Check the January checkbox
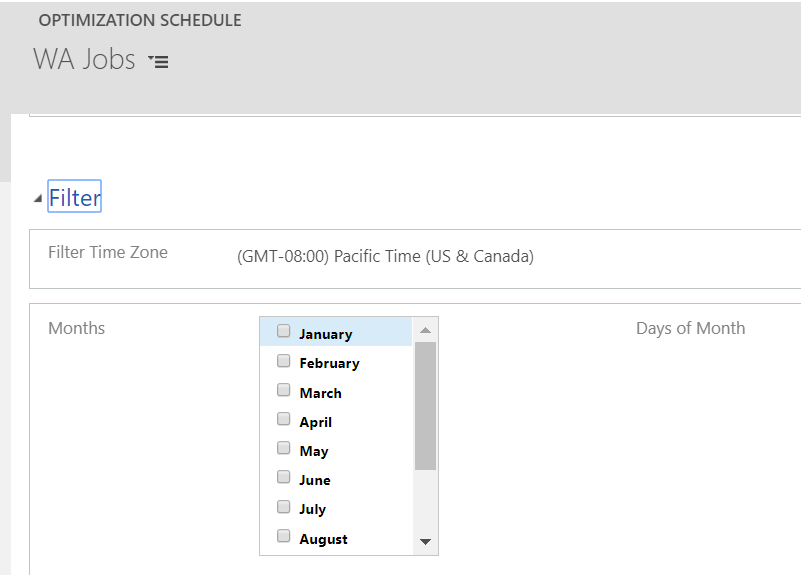This screenshot has width=801, height=575. [284, 332]
